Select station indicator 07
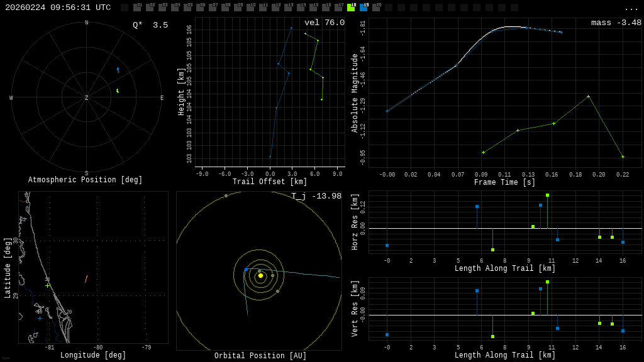Viewport: 644px width, 362px height. (x=213, y=7)
